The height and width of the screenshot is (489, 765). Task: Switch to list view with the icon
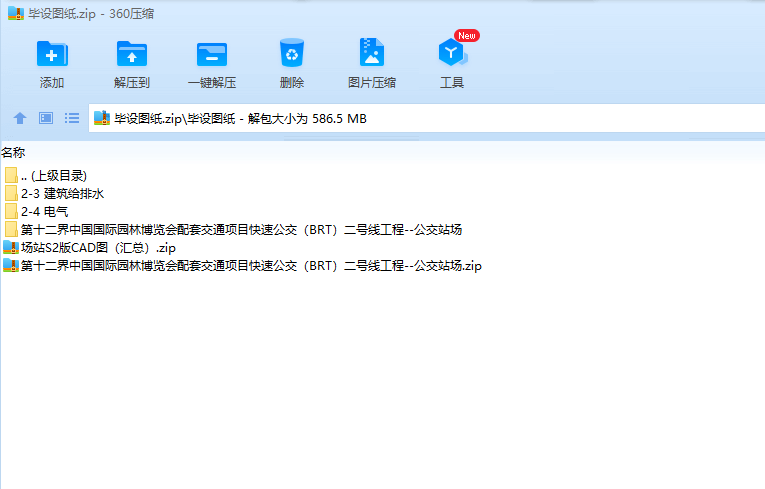tap(72, 118)
